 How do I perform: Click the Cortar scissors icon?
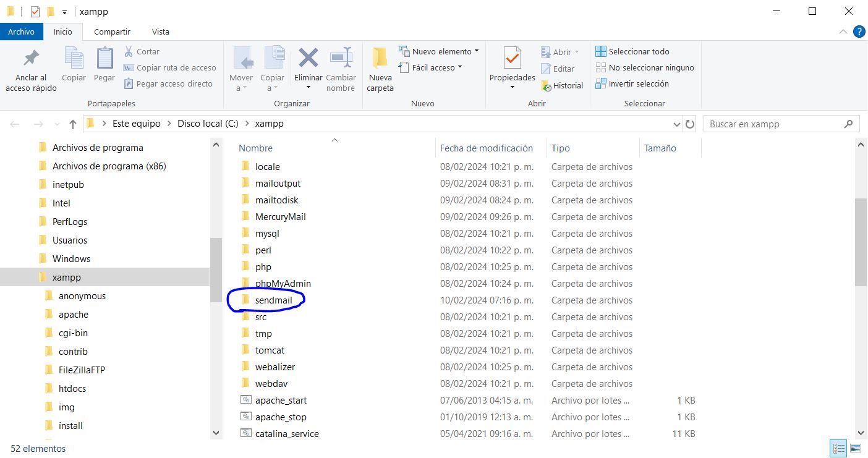[129, 51]
